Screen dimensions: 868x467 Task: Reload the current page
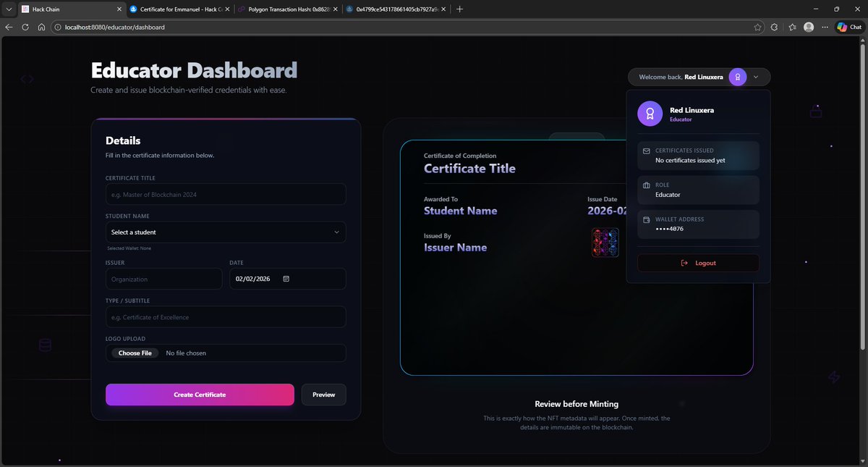coord(25,27)
